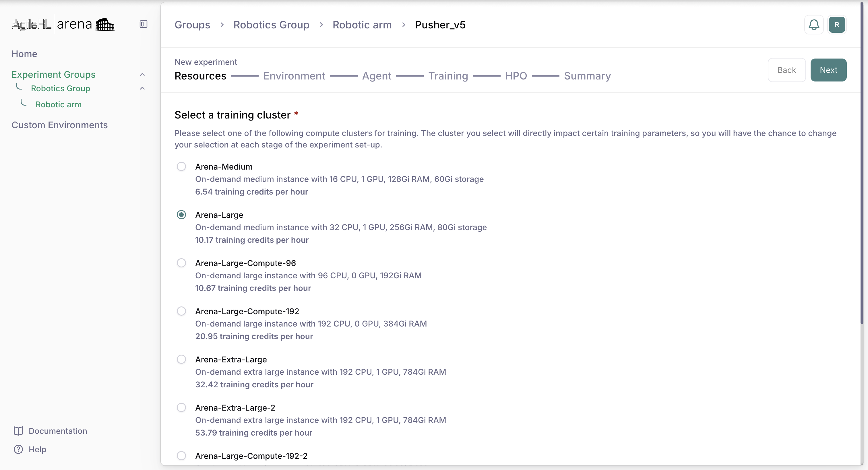Open the Home sidebar item
The image size is (868, 470).
point(24,54)
